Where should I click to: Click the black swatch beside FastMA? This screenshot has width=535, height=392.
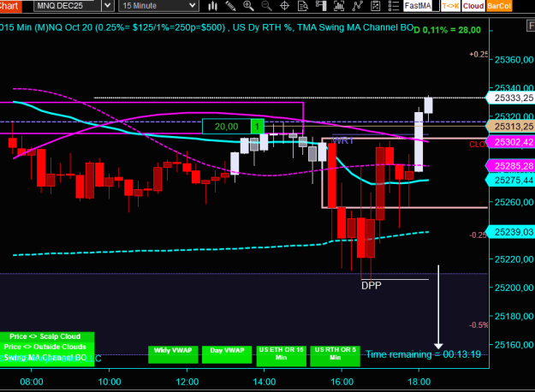click(436, 6)
